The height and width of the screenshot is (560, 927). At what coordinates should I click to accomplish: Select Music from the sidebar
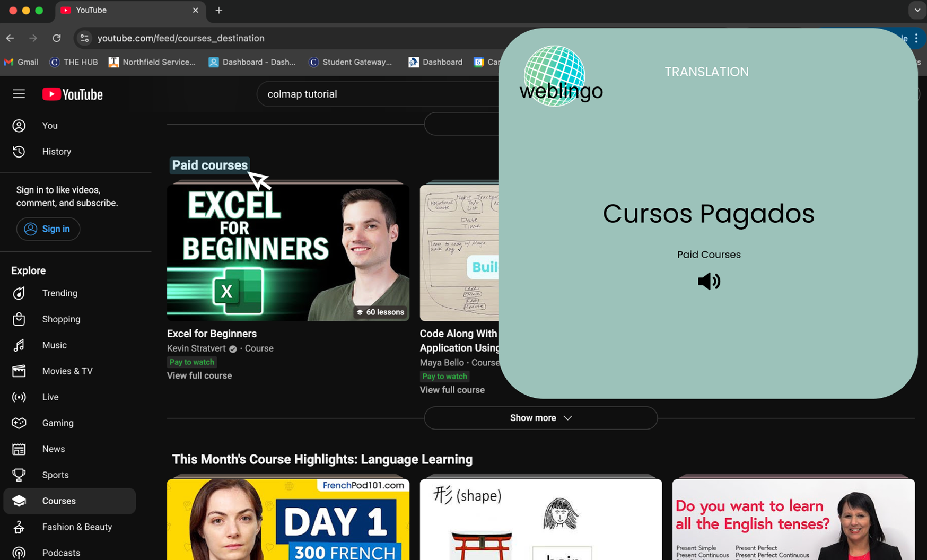tap(54, 345)
